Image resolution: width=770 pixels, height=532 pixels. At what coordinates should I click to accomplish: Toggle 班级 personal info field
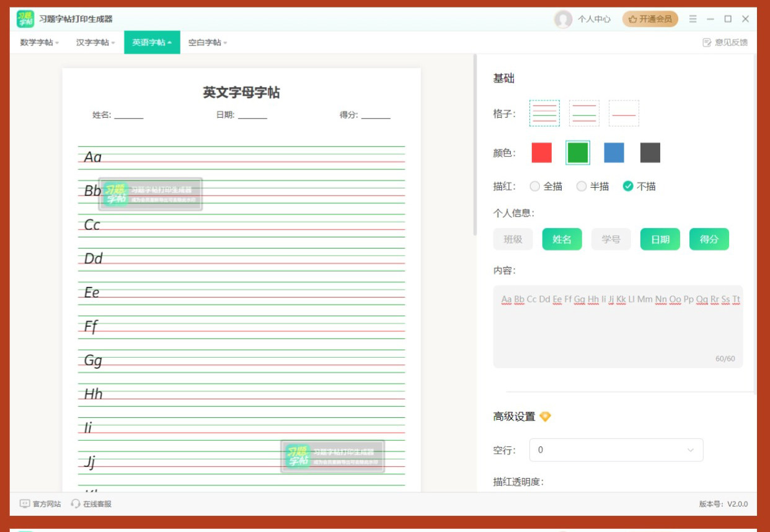[x=513, y=239]
